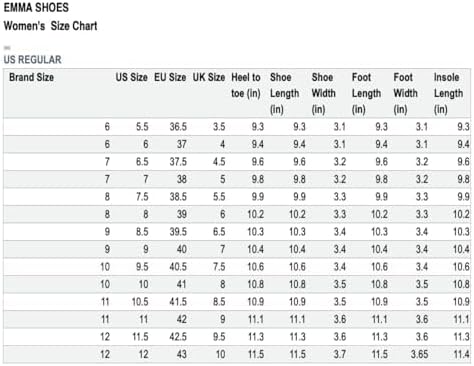The image size is (474, 366).
Task: Click the Insole Length (in) header
Action: [448, 93]
